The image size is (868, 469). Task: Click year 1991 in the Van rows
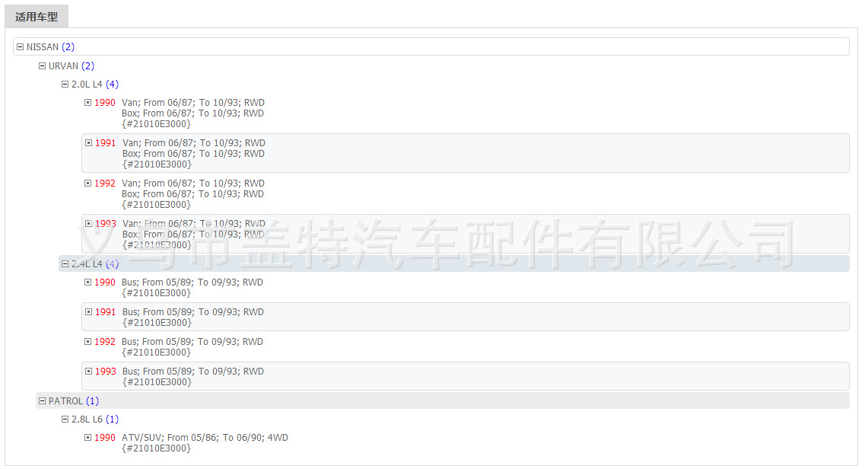105,143
